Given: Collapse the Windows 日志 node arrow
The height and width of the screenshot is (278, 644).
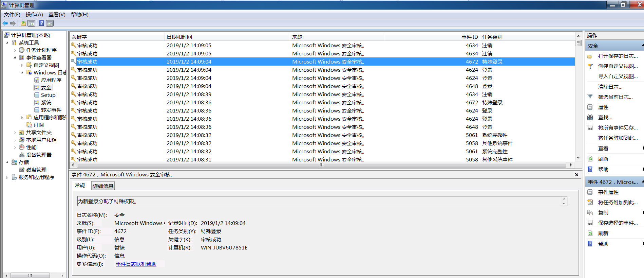Looking at the screenshot, I should tap(22, 72).
